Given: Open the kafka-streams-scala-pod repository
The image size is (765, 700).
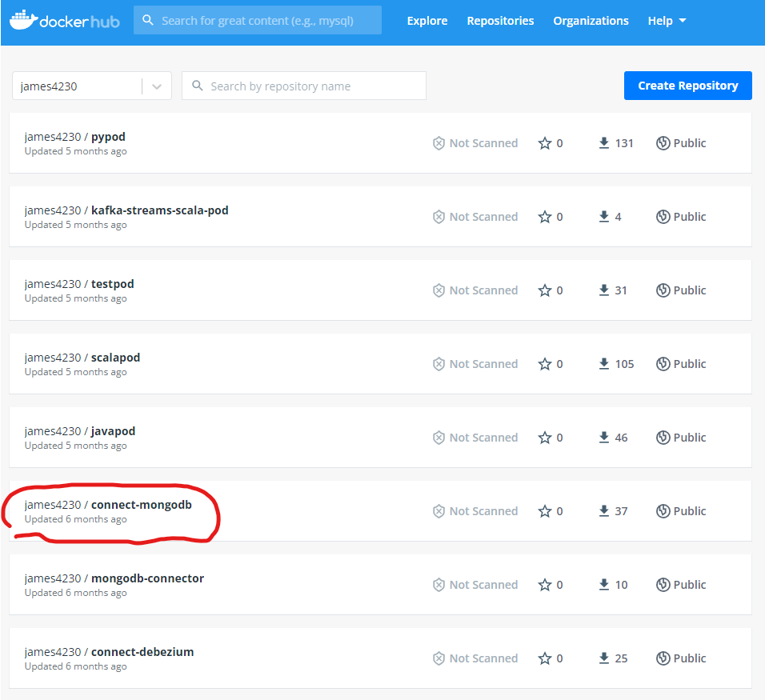Looking at the screenshot, I should point(159,210).
